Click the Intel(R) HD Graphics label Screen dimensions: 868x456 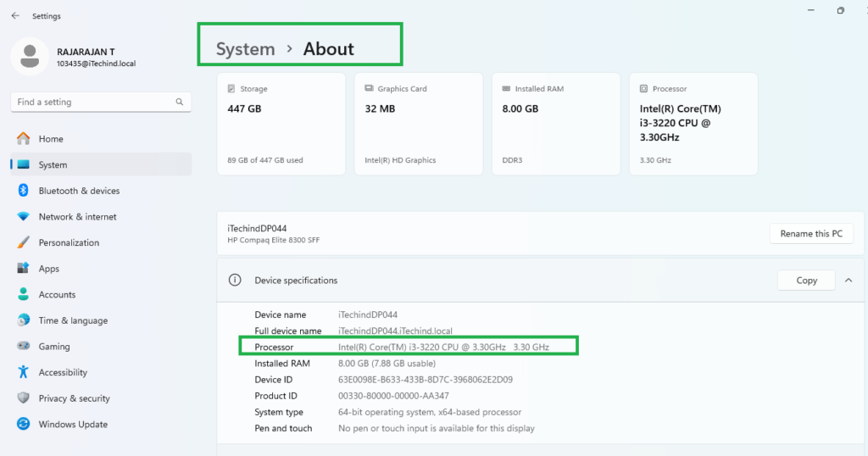pyautogui.click(x=400, y=160)
